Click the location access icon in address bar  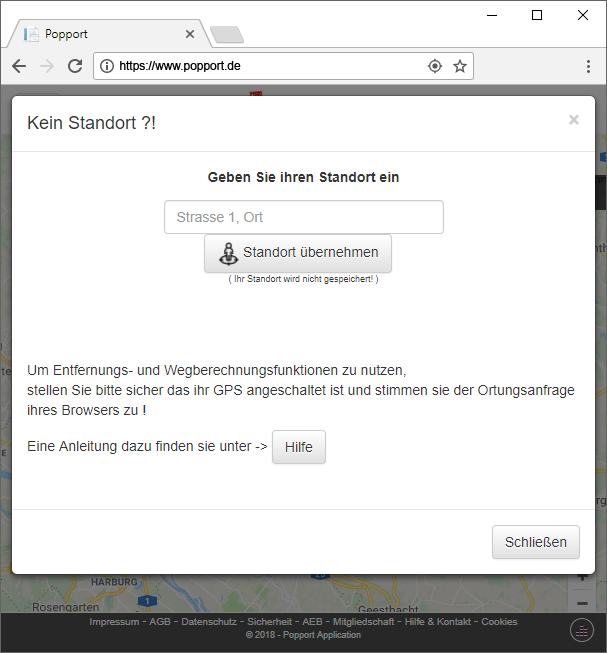point(435,66)
